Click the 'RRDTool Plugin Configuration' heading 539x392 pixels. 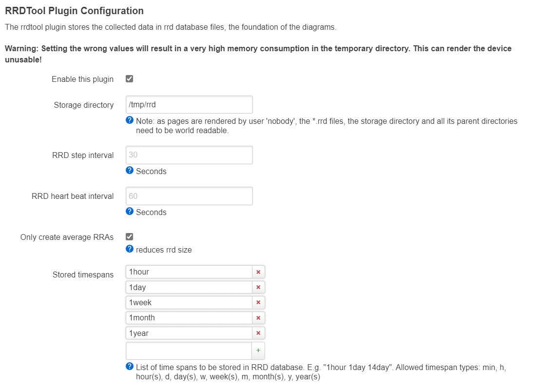click(74, 11)
